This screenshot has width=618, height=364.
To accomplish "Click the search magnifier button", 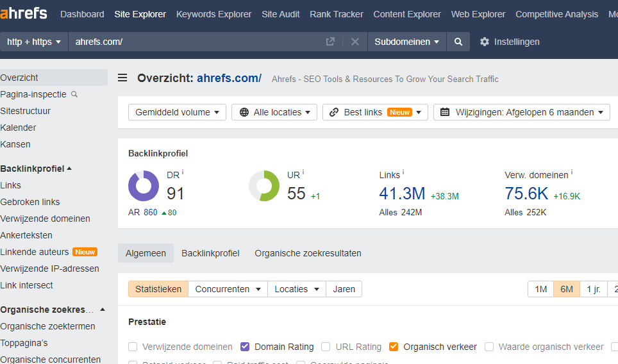I will tap(458, 42).
